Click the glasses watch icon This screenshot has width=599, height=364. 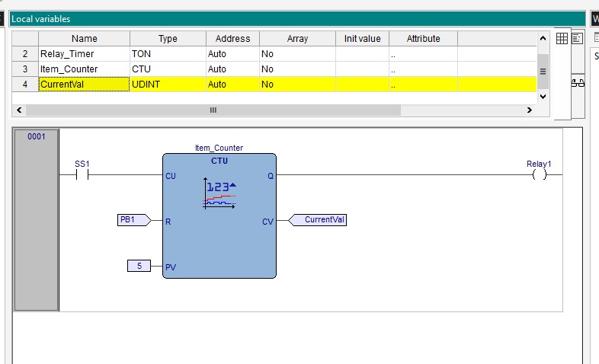578,83
